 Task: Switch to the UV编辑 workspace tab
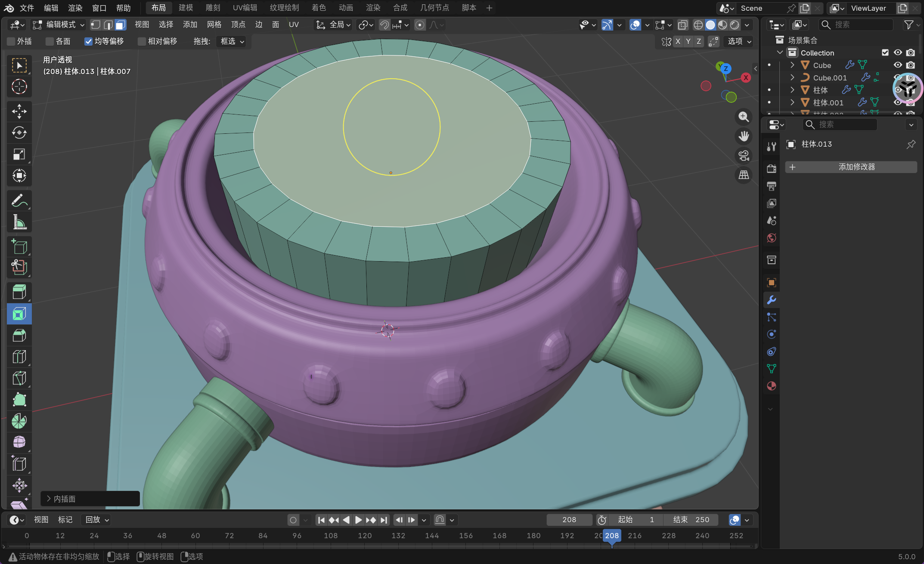(x=245, y=8)
